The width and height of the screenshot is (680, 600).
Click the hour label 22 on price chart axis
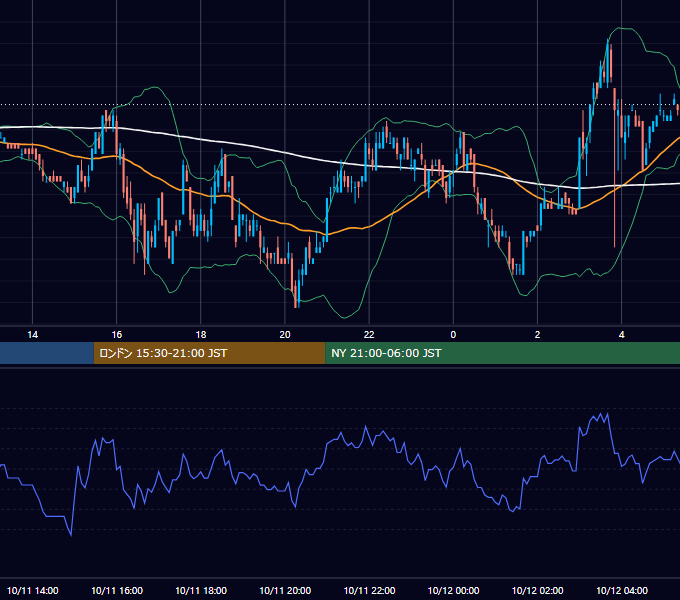pos(369,335)
